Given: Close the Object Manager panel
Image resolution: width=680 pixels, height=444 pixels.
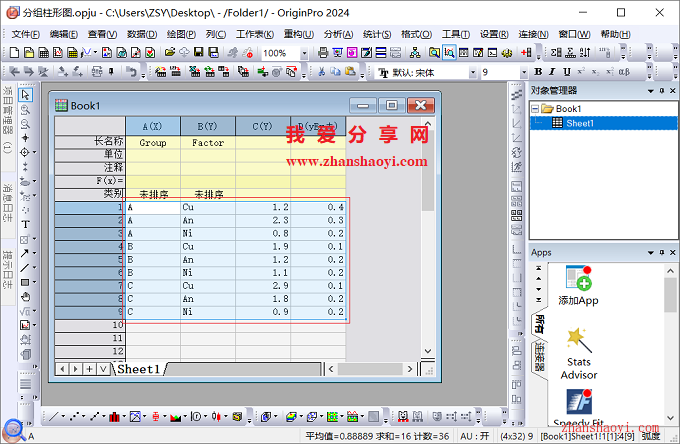Looking at the screenshot, I should [673, 91].
